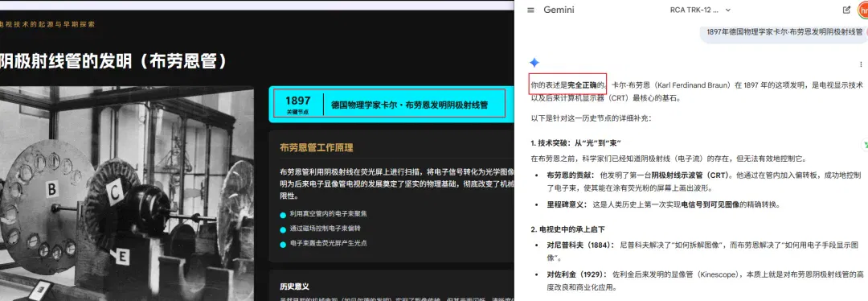Image resolution: width=868 pixels, height=301 pixels.
Task: Click the bullet 利用真空管内的电子束聚焦
Action: (328, 213)
